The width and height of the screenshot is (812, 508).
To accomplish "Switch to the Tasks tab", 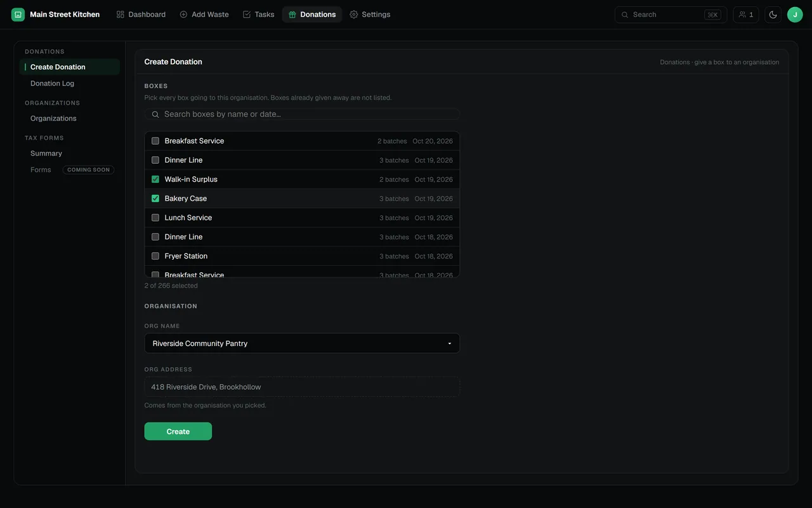I will point(259,15).
